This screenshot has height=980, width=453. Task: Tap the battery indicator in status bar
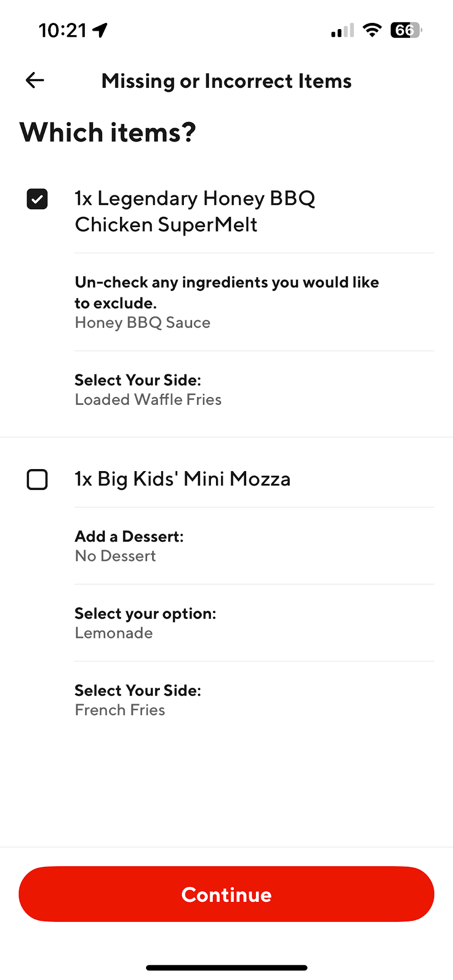click(406, 31)
